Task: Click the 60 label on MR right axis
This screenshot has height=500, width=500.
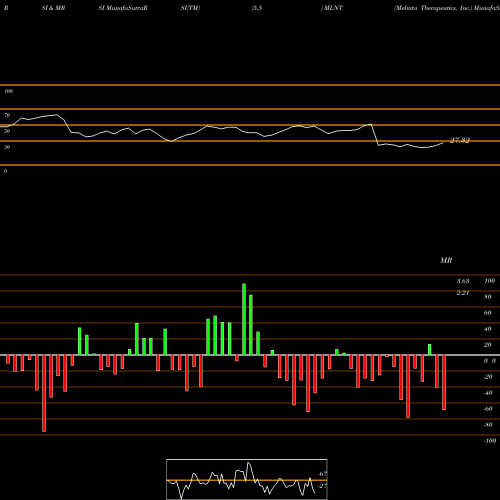Action: [488, 313]
